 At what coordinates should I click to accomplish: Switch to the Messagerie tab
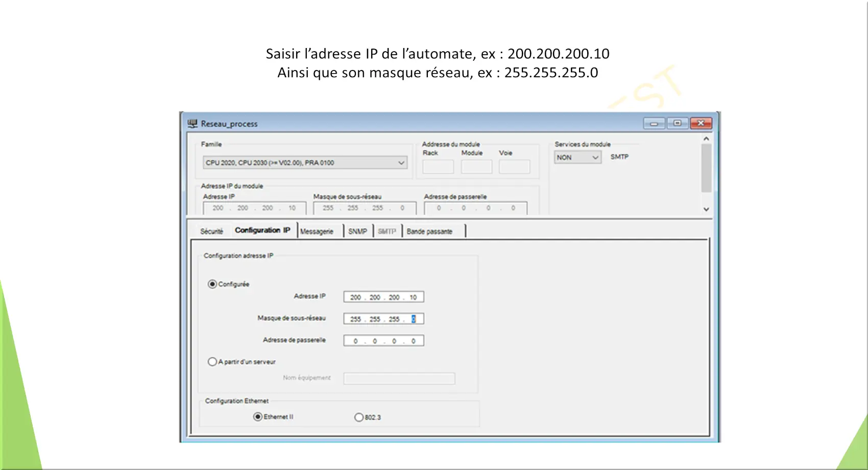(x=317, y=231)
